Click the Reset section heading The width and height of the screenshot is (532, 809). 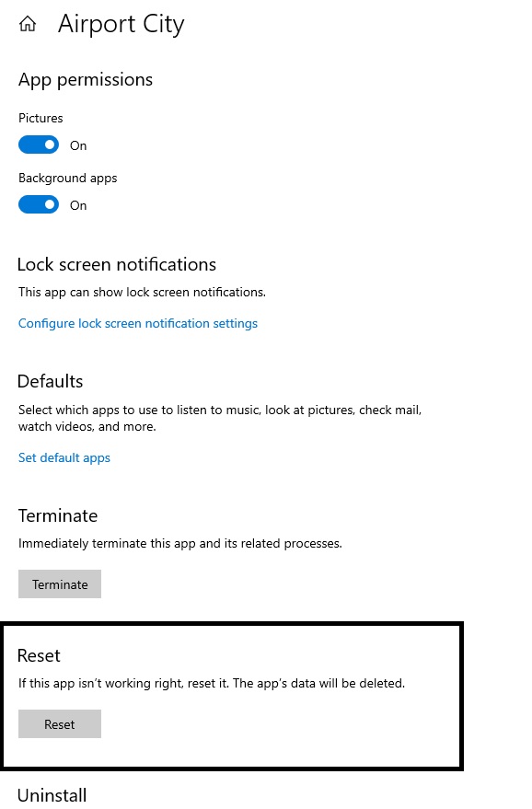(x=39, y=656)
